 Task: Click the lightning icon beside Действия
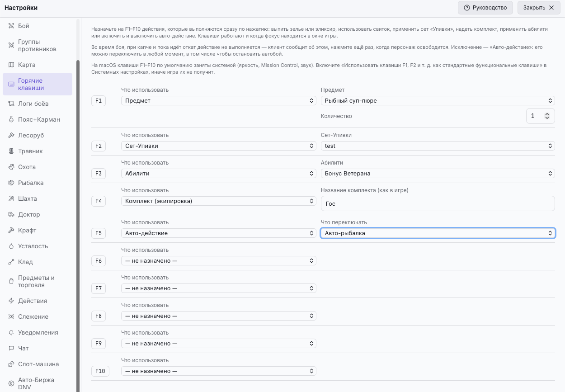pos(11,301)
